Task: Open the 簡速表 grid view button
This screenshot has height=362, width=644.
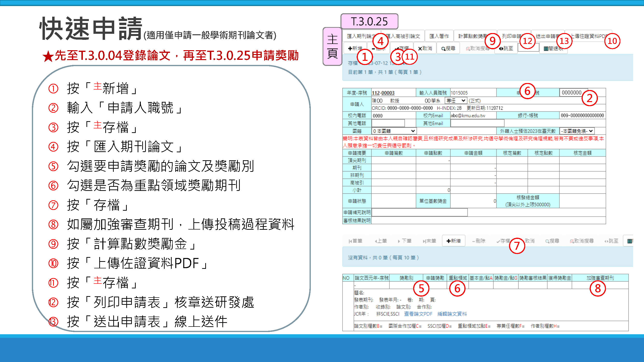Action: [553, 48]
